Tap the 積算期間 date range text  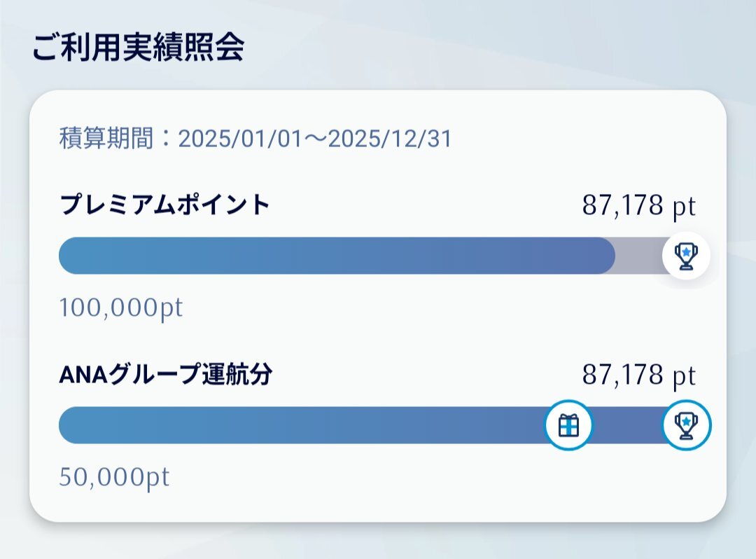[x=255, y=139]
